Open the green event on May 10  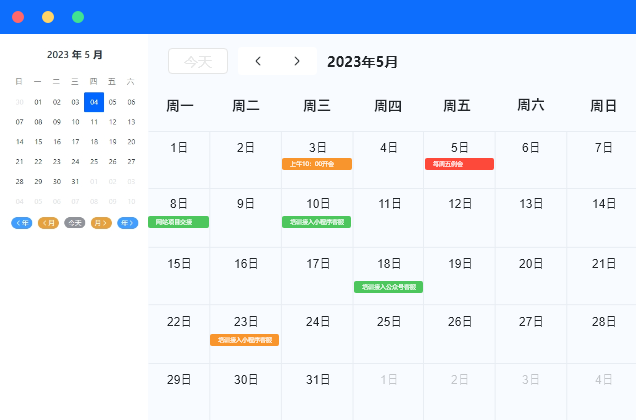[316, 222]
